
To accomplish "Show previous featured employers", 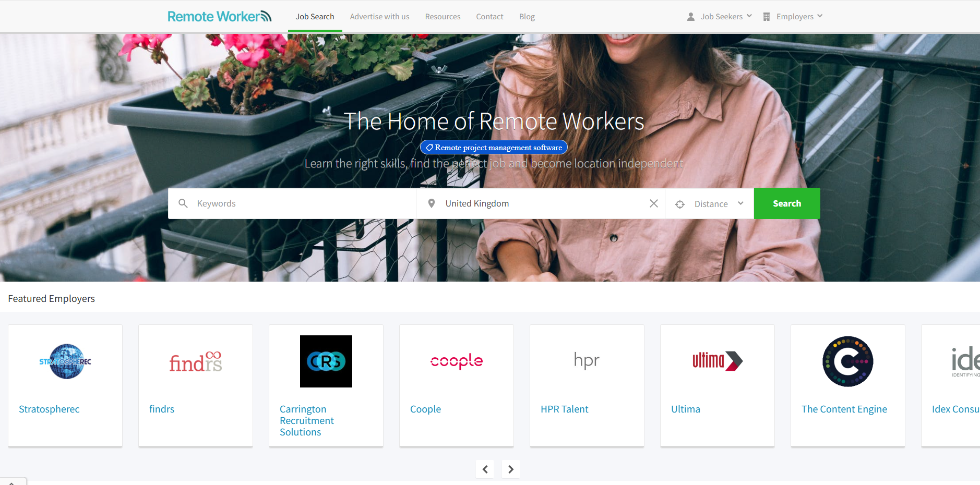I will coord(485,469).
